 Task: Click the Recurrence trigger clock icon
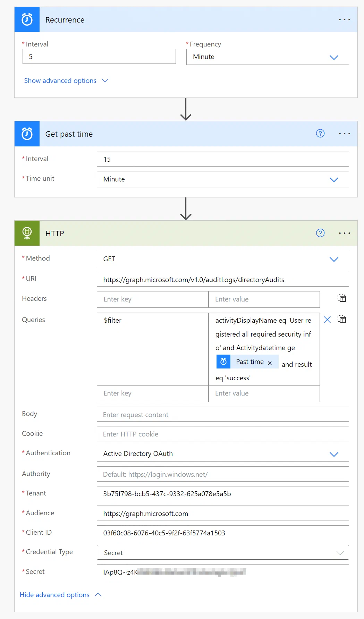pos(27,19)
